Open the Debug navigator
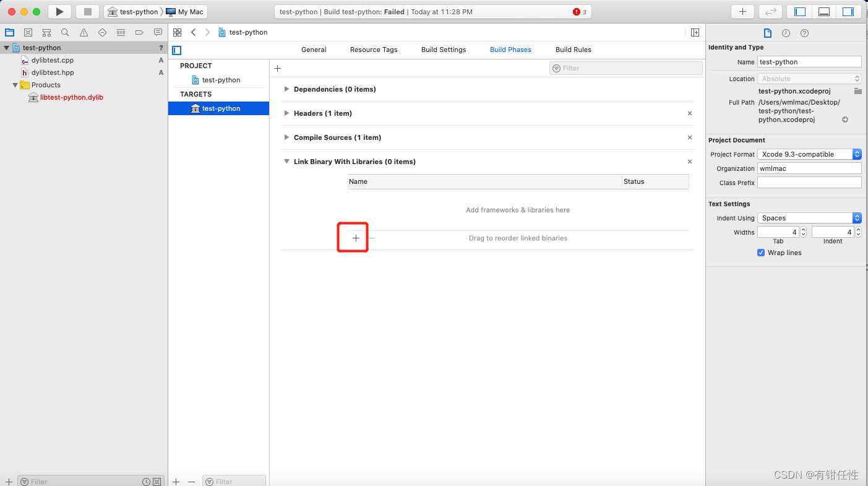This screenshot has height=486, width=868. (x=121, y=33)
